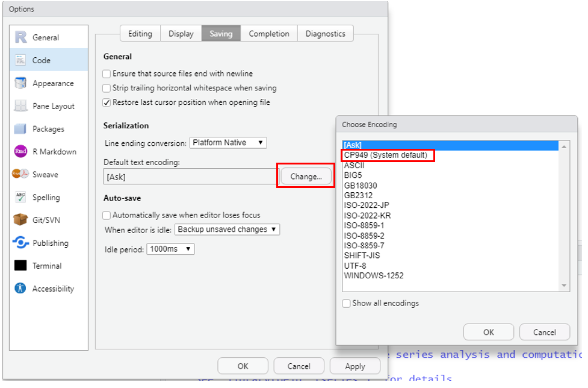Select ISO-8859-7 encoding
Image resolution: width=588 pixels, height=388 pixels.
click(x=450, y=245)
